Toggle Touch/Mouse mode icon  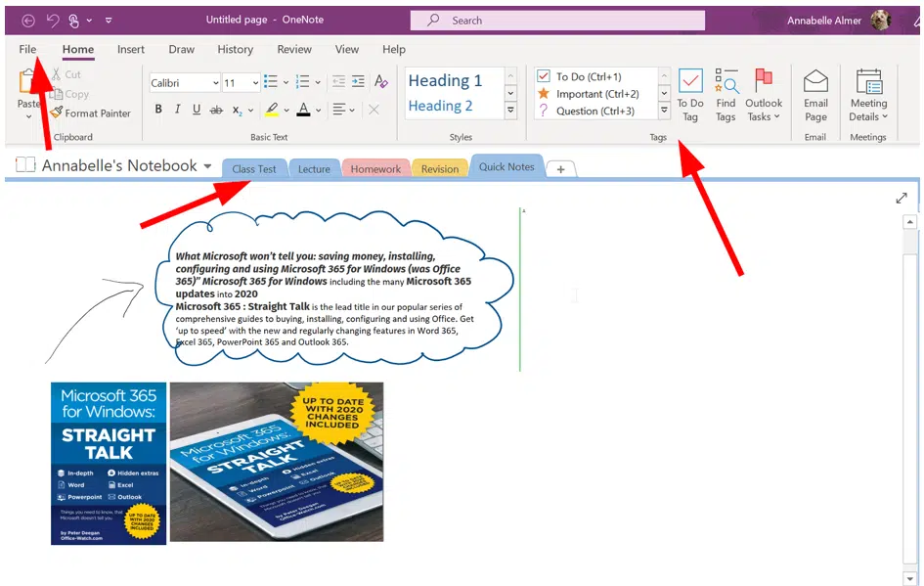(x=73, y=21)
